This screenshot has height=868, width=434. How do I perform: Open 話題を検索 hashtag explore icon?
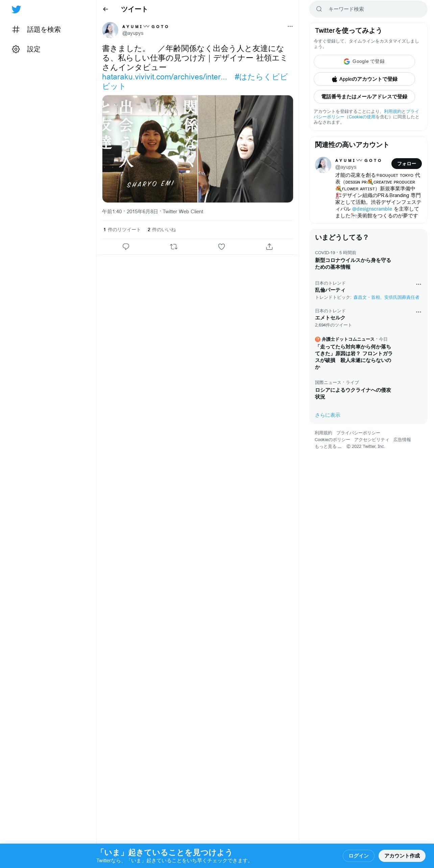[x=16, y=30]
